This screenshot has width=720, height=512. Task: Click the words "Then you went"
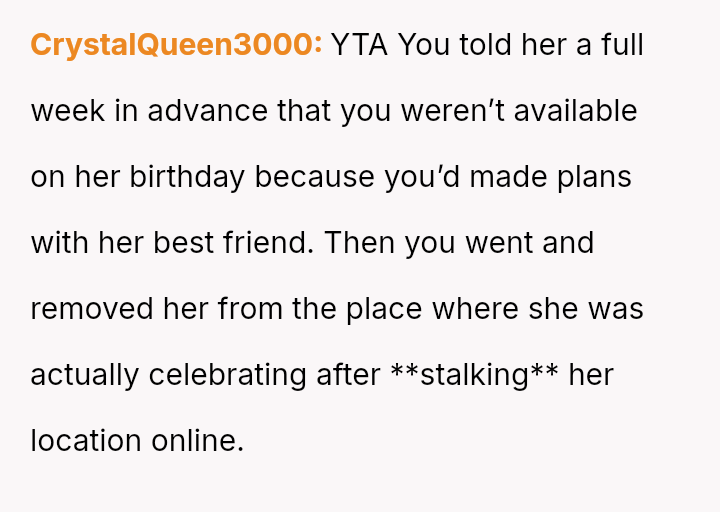(x=428, y=243)
